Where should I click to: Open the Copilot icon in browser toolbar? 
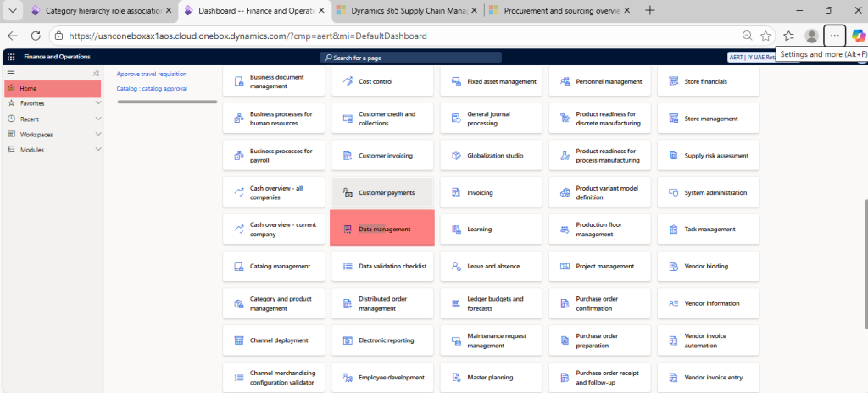coord(858,36)
